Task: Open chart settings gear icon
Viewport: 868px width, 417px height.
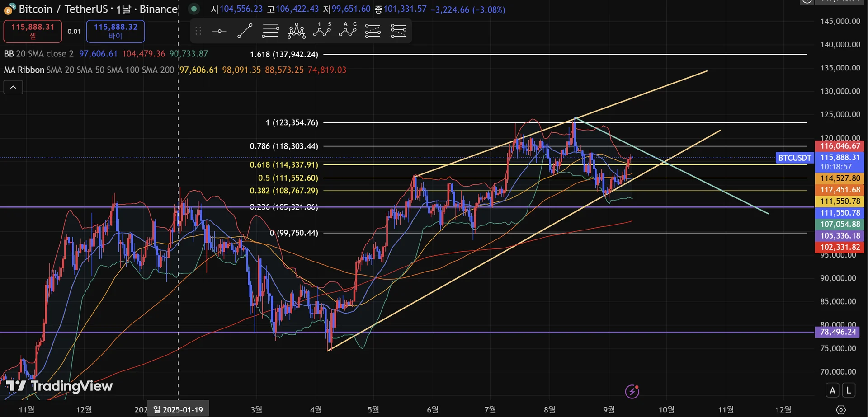Action: click(841, 410)
